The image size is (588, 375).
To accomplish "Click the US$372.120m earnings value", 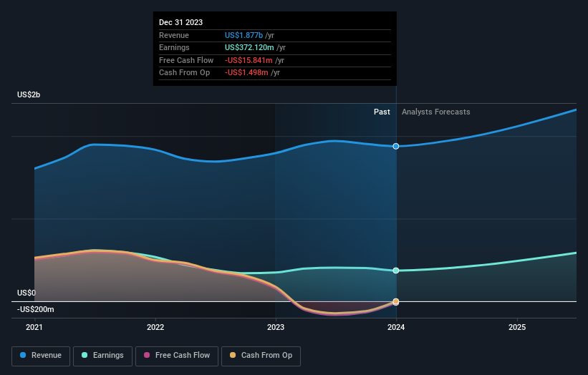I will (249, 47).
